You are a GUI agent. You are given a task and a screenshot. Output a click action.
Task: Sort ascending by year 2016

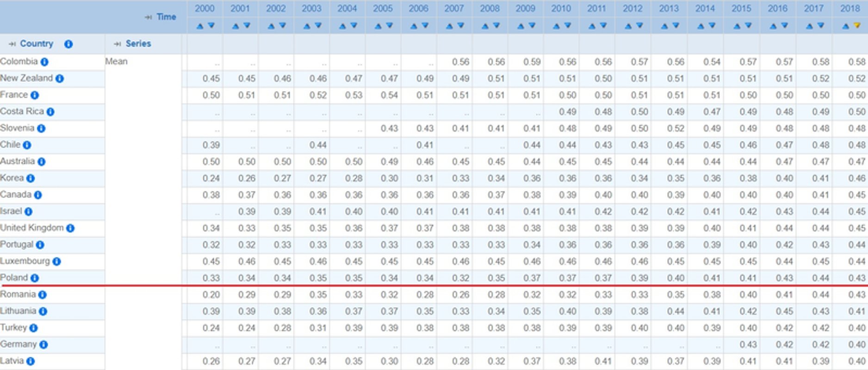[x=773, y=26]
